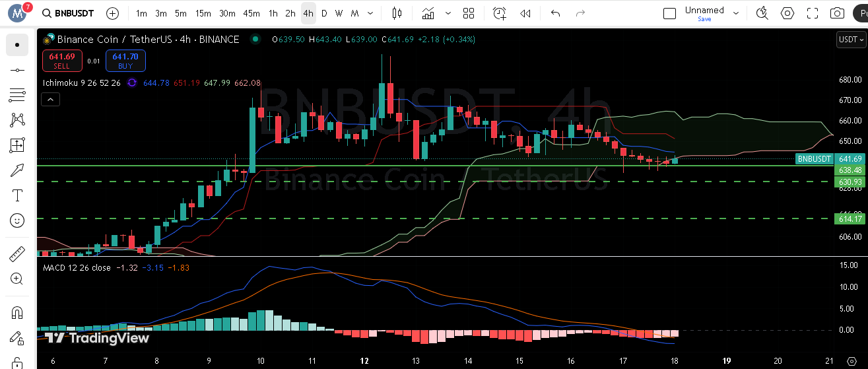Open BNBUSDT symbol search

click(67, 13)
